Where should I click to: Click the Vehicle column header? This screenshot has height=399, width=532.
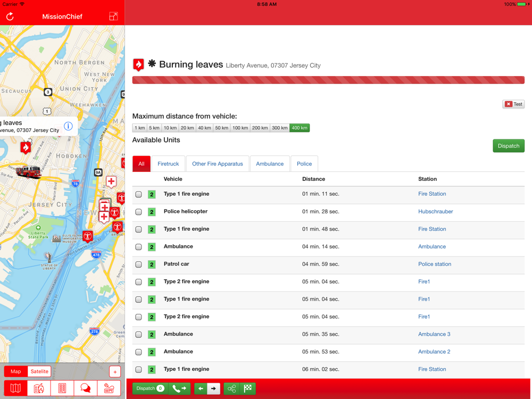point(173,179)
